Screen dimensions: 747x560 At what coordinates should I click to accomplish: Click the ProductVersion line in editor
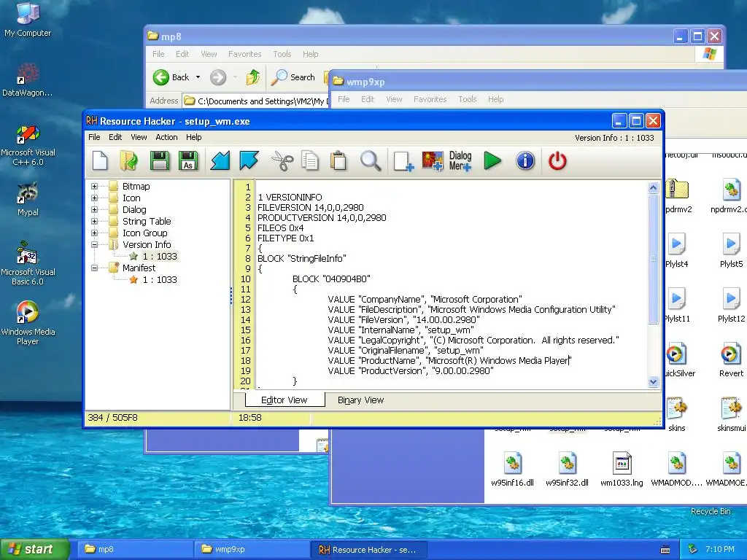coord(411,371)
